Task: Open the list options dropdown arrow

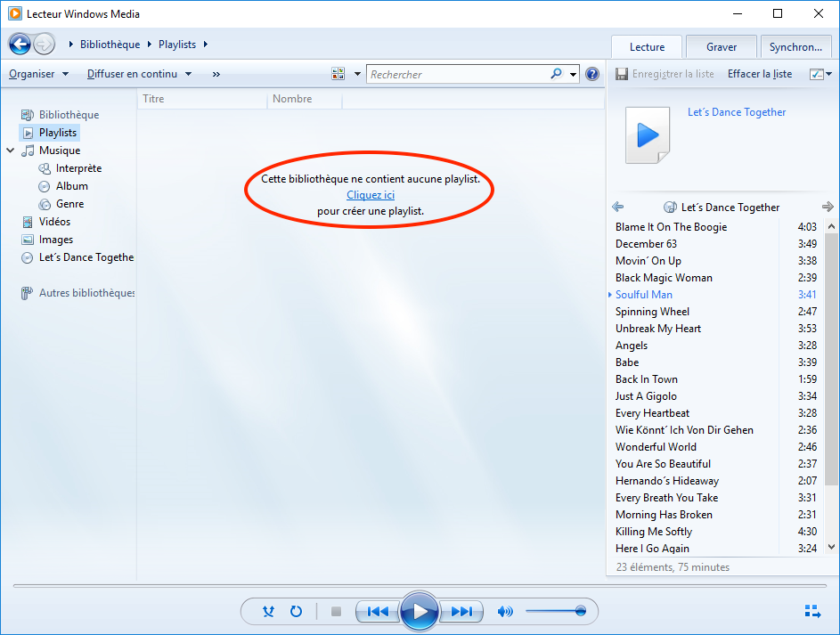Action: pyautogui.click(x=828, y=74)
